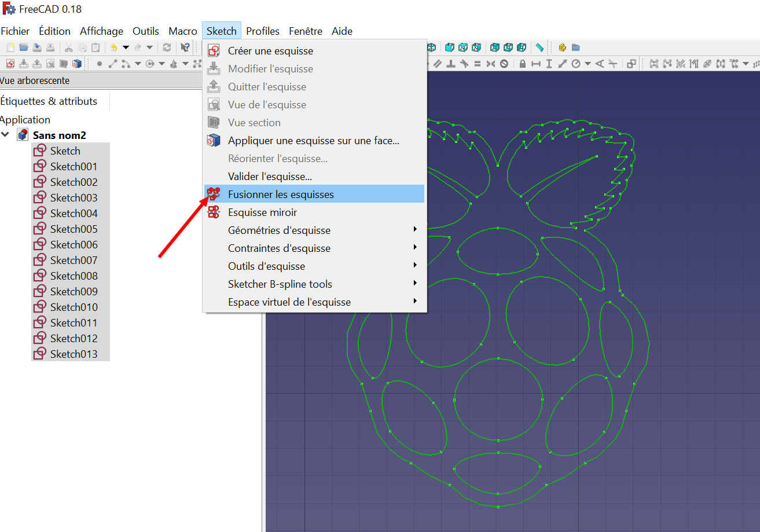760x532 pixels.
Task: Select the arc geometry tool
Action: pyautogui.click(x=126, y=64)
